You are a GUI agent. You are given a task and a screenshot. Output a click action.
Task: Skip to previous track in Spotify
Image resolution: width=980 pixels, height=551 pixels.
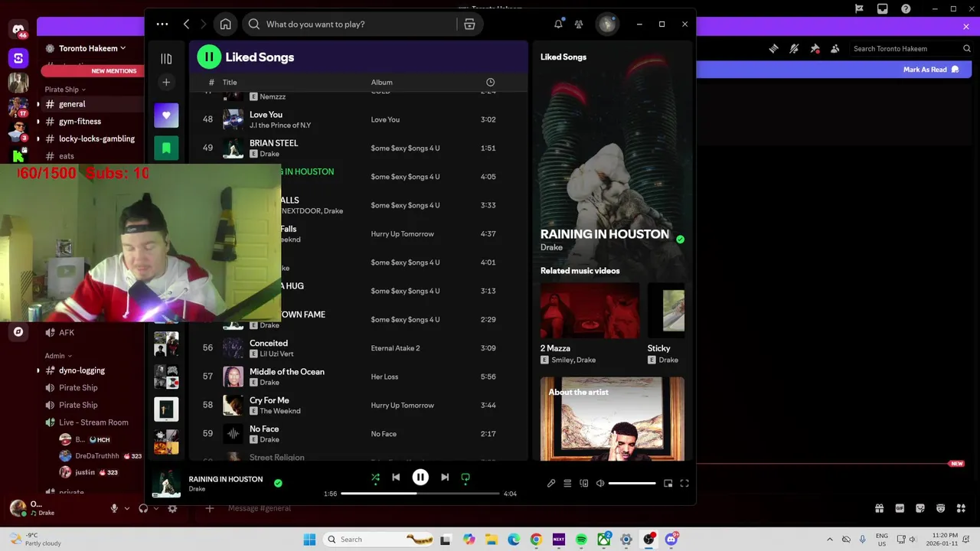(396, 478)
